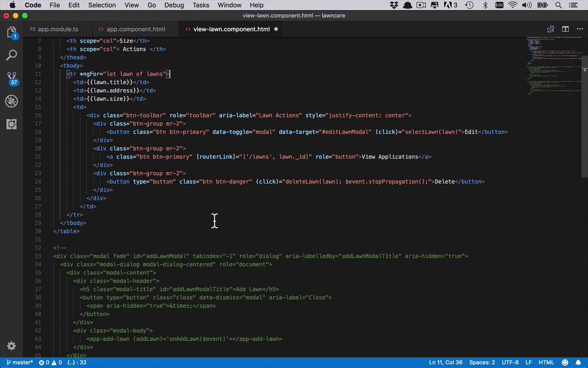Click "#editLawnModal" data-target text
This screenshot has width=588, height=368.
[346, 132]
